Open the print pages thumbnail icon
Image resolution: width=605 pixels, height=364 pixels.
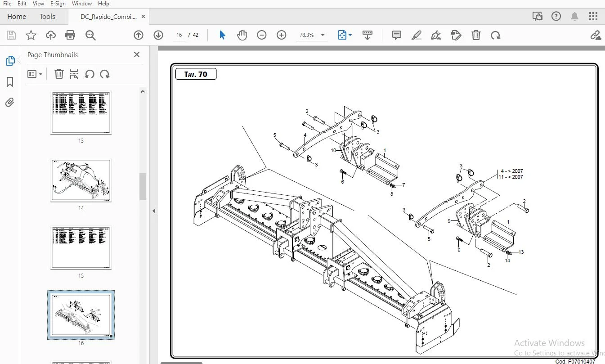74,74
